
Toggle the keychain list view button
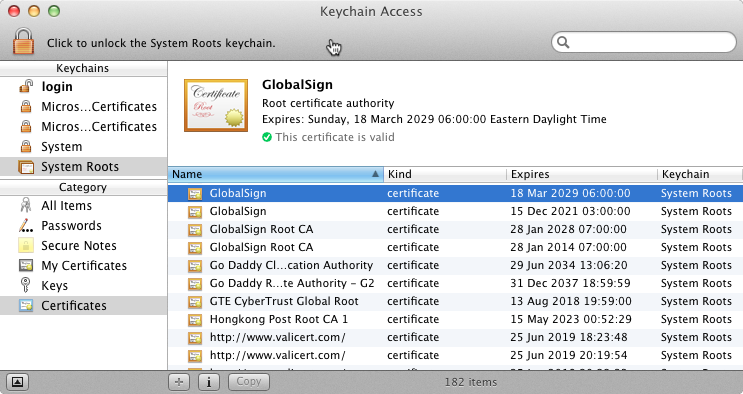point(17,382)
